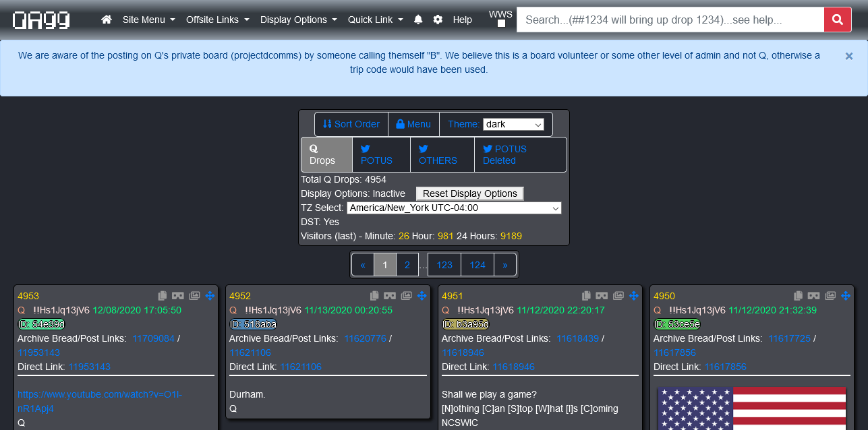This screenshot has height=430, width=868.
Task: Expand the Site Menu dropdown
Action: [149, 20]
